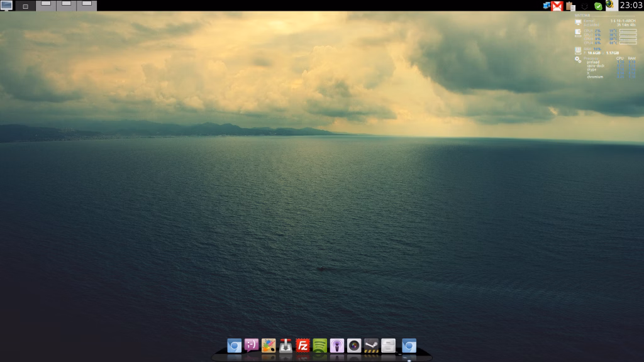The height and width of the screenshot is (362, 644).
Task: Click the "SISTEMA" widget heading
Action: tap(582, 16)
